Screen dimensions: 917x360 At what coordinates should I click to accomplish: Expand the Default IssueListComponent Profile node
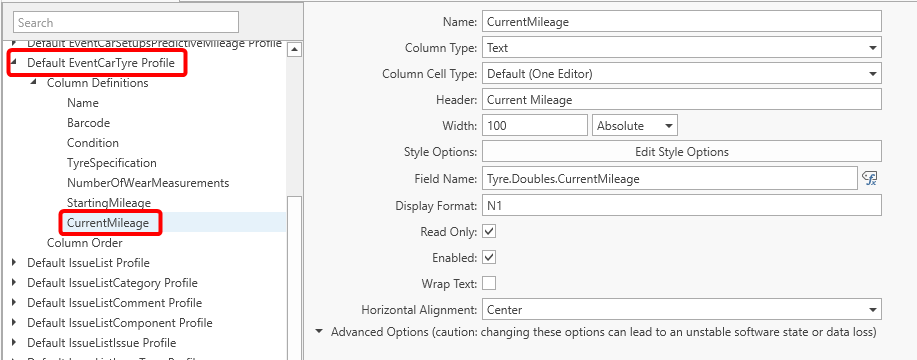point(15,323)
